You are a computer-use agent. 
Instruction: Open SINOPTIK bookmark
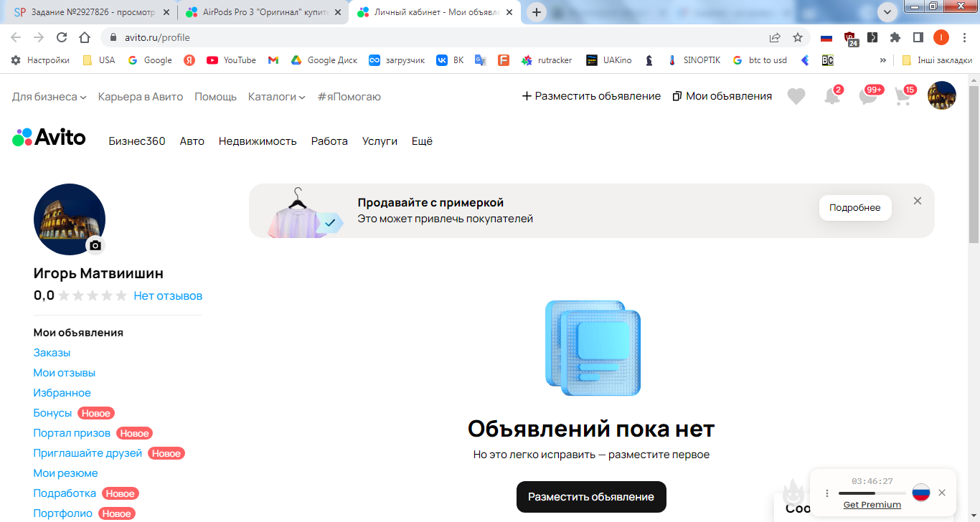click(x=693, y=60)
